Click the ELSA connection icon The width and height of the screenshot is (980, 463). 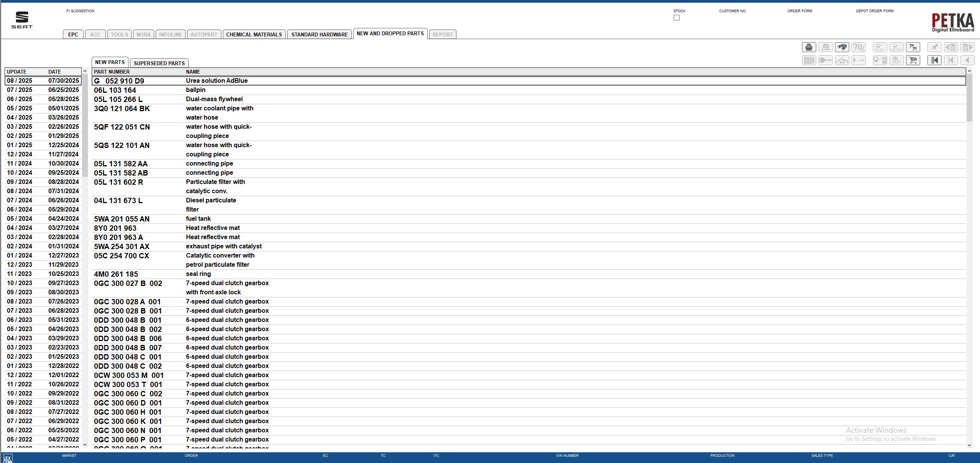[x=880, y=47]
